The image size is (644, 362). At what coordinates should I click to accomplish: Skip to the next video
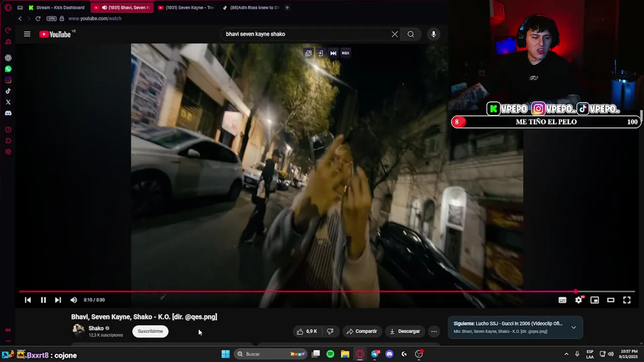(x=58, y=300)
